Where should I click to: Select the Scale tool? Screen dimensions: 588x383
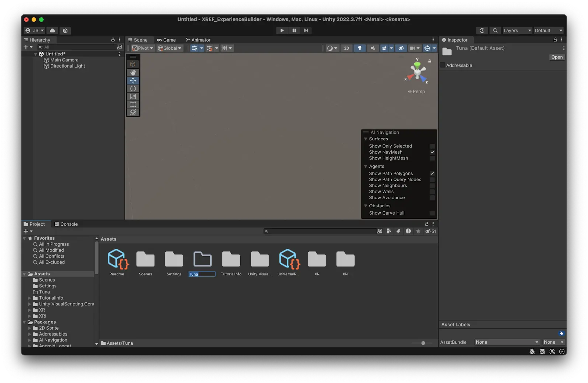coord(133,96)
